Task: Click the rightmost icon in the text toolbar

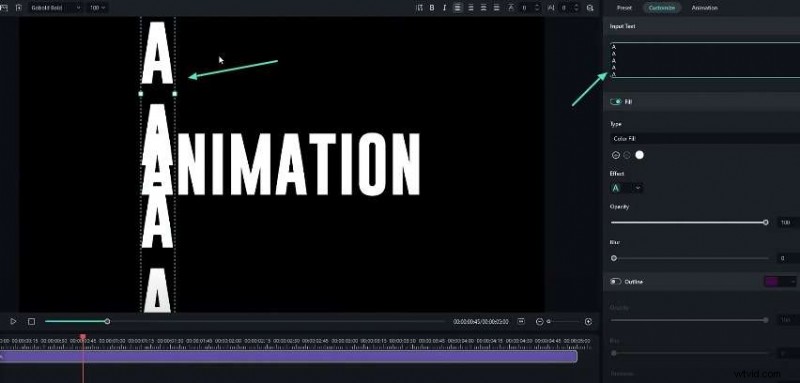Action: pos(590,8)
